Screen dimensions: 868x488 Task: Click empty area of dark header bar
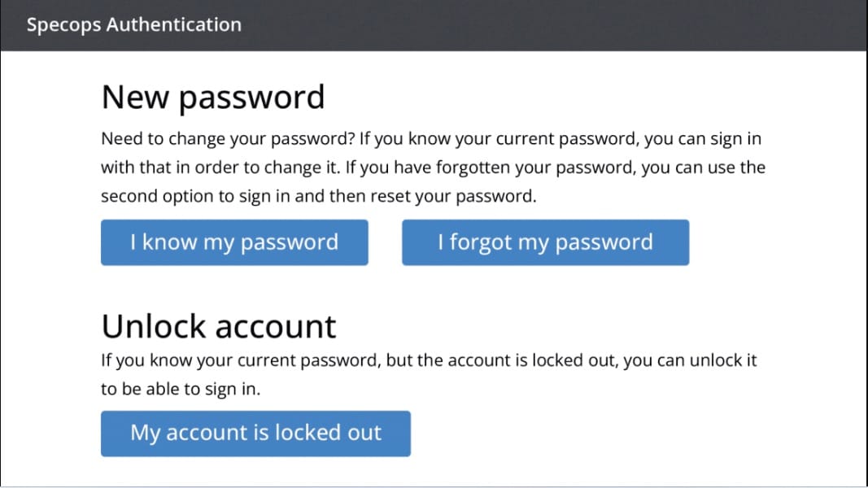[x=553, y=25]
